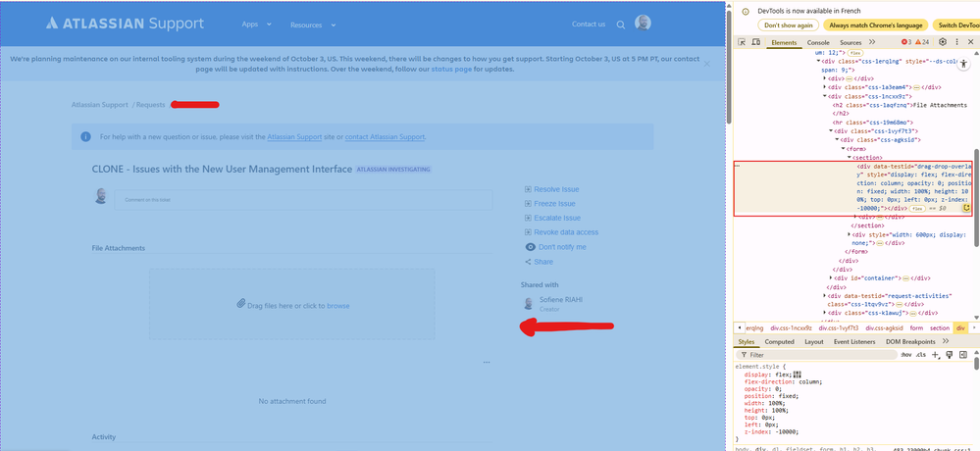The width and height of the screenshot is (980, 451).
Task: Open the user profile avatar menu
Action: click(x=643, y=24)
